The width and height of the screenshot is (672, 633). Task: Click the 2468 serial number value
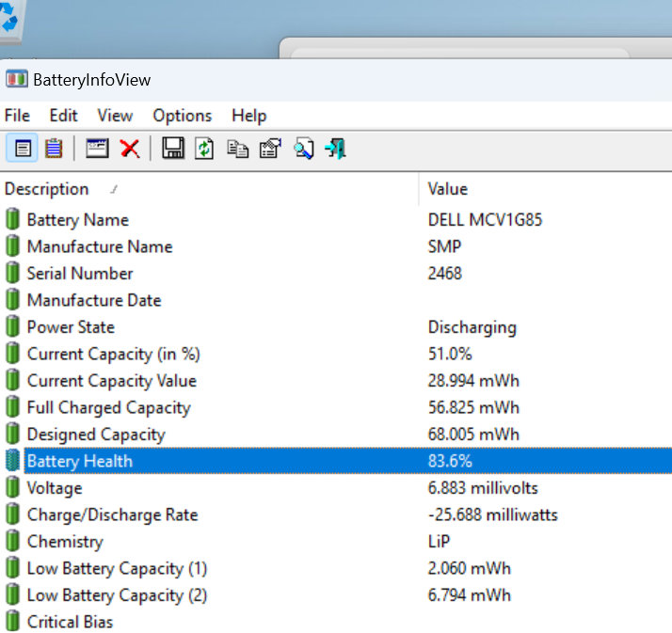445,274
